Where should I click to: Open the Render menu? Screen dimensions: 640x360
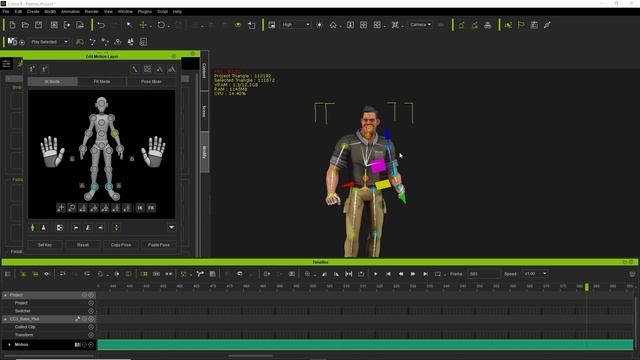pyautogui.click(x=92, y=11)
